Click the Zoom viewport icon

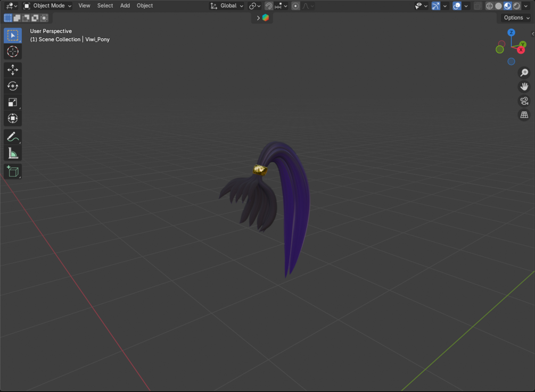(524, 73)
